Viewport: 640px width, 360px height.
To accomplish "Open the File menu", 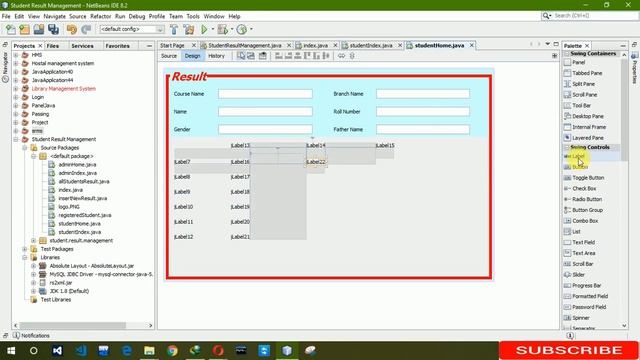I will point(6,16).
